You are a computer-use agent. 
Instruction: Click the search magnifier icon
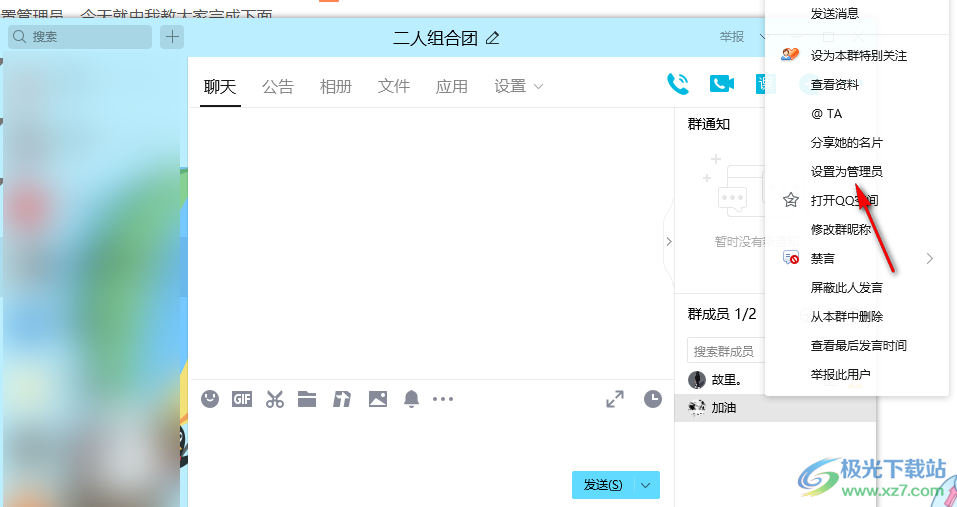[x=20, y=37]
